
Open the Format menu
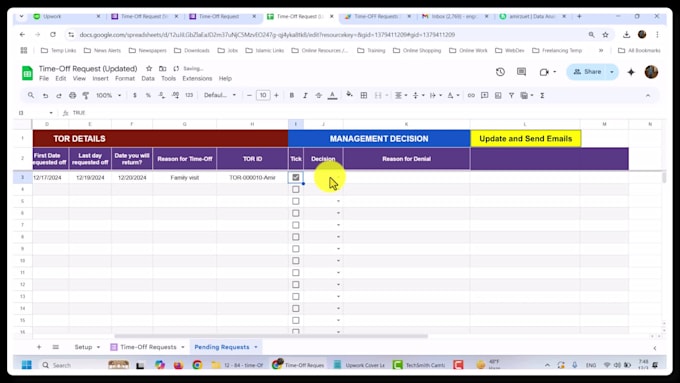125,79
